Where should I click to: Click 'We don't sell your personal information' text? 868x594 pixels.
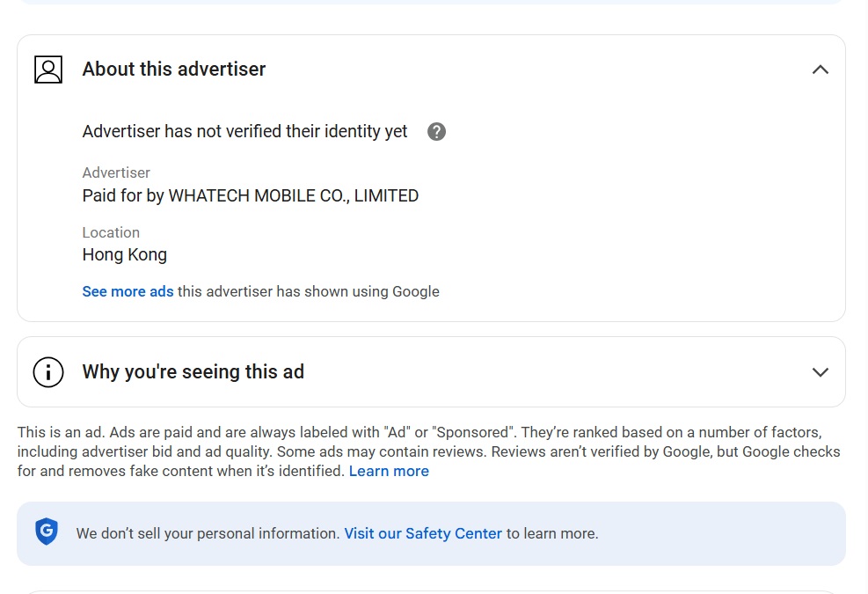[208, 533]
